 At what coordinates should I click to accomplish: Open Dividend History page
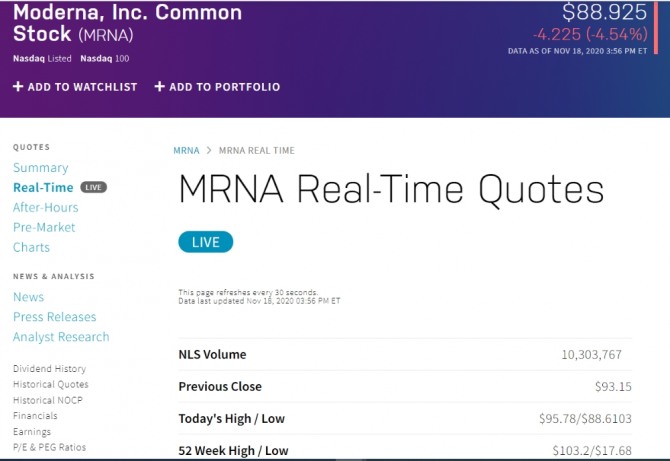[50, 369]
